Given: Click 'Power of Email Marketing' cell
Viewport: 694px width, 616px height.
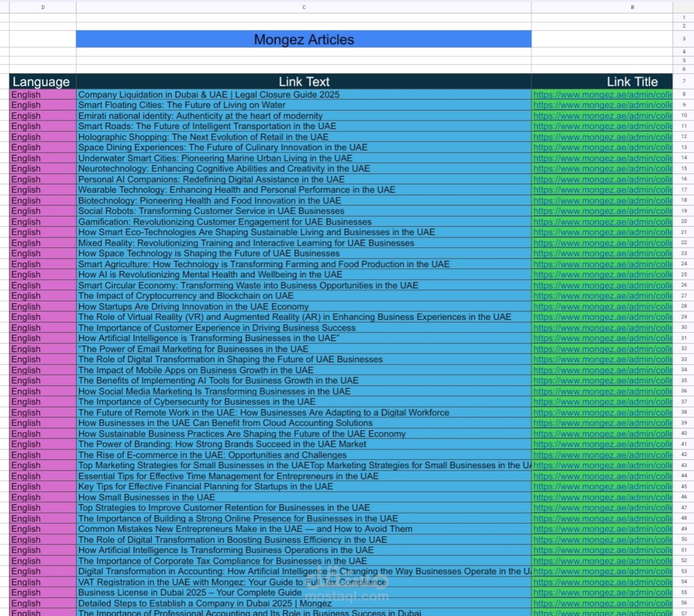Looking at the screenshot, I should 304,349.
